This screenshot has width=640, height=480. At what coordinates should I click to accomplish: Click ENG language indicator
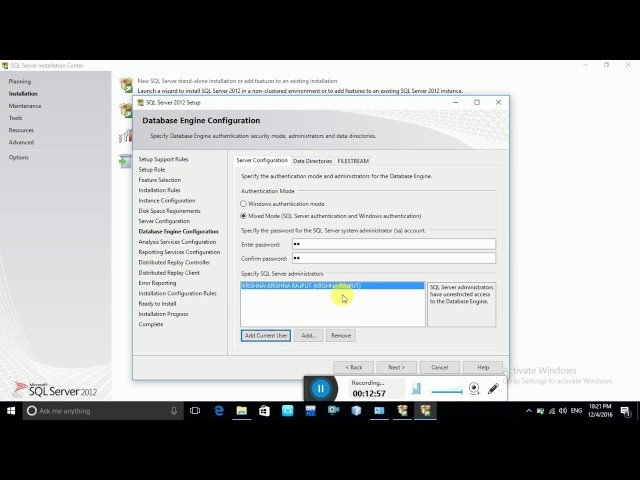click(576, 411)
